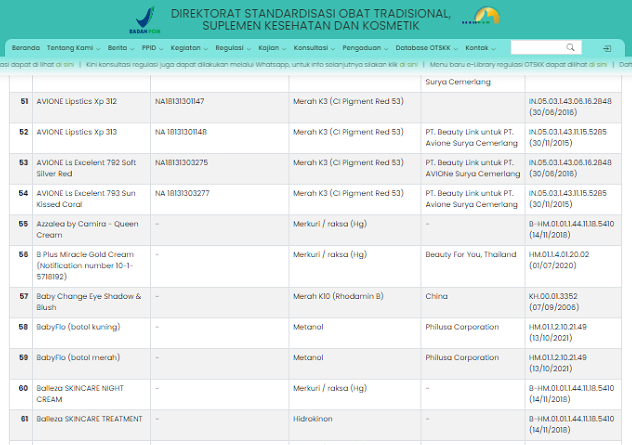Select 'Metanol' in BabyFlo botol kuning row
The height and width of the screenshot is (445, 632).
[308, 327]
